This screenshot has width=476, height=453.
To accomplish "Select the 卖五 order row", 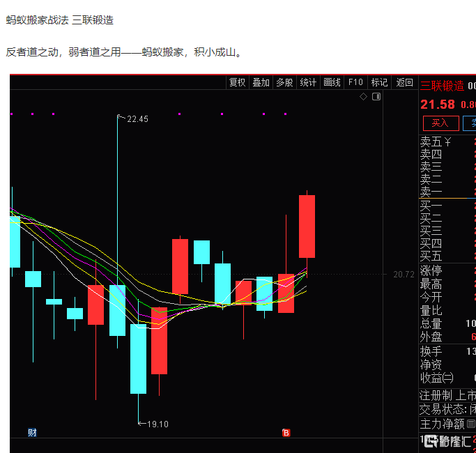I will tap(447, 141).
